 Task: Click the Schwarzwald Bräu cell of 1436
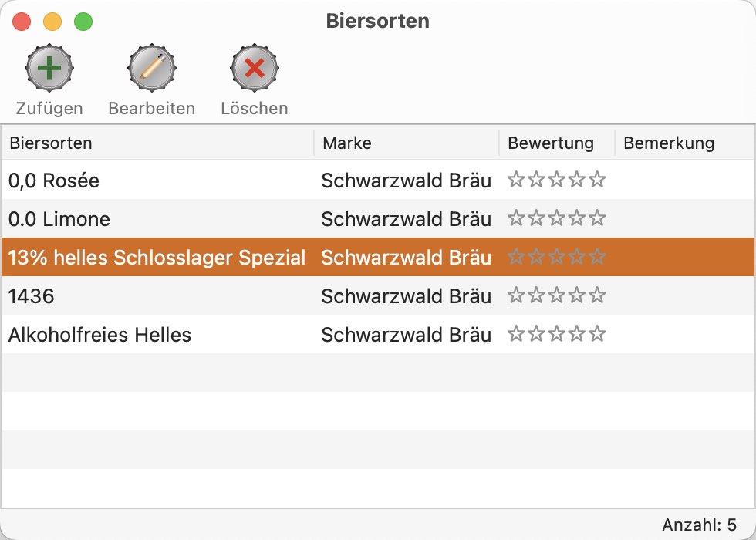407,296
